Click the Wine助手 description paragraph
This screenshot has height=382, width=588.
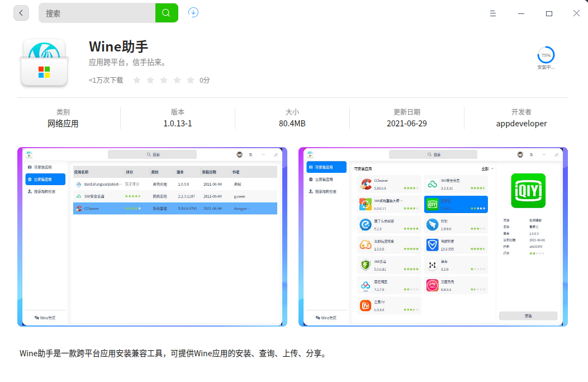174,353
